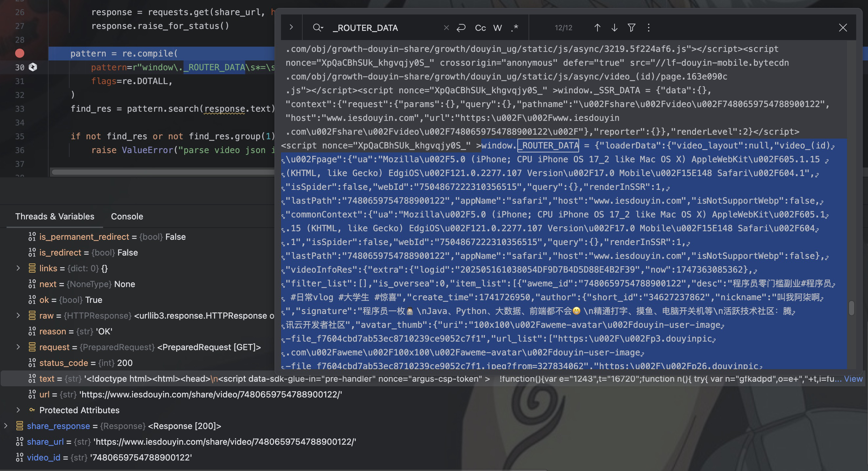Click highlighted _ROUTER_DATA match in viewer
This screenshot has width=868, height=471.
pos(548,145)
